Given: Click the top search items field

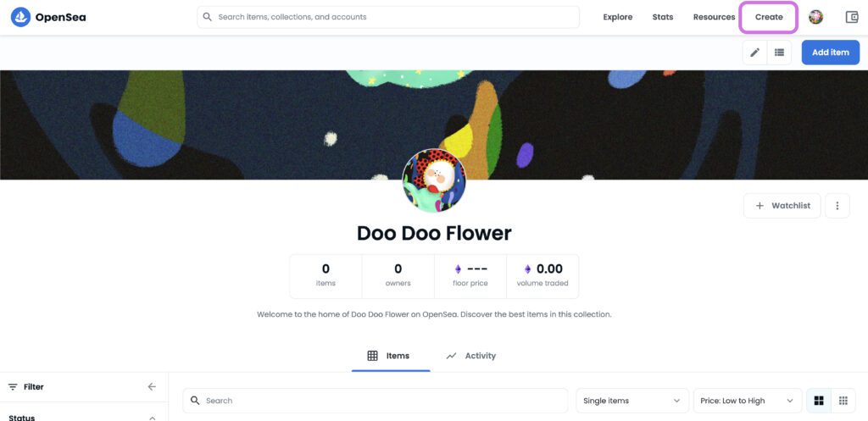Looking at the screenshot, I should point(390,17).
